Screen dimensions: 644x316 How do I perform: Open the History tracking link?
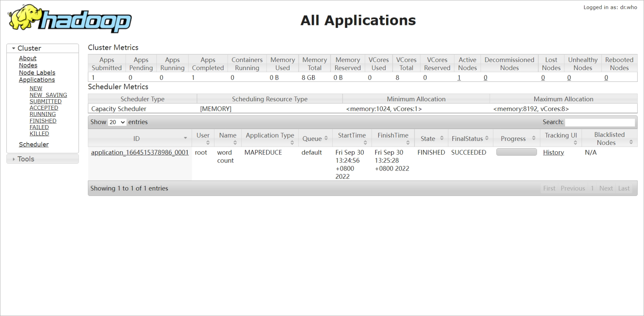pos(553,152)
